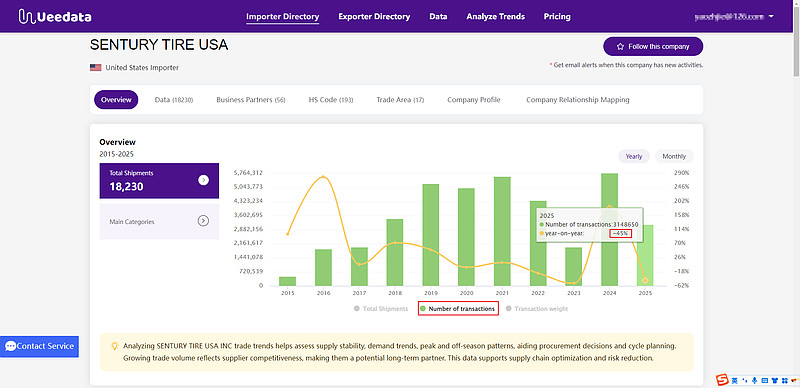Screen dimensions: 800x388
Task: Toggle the Total Shipments legend series
Action: coord(381,309)
